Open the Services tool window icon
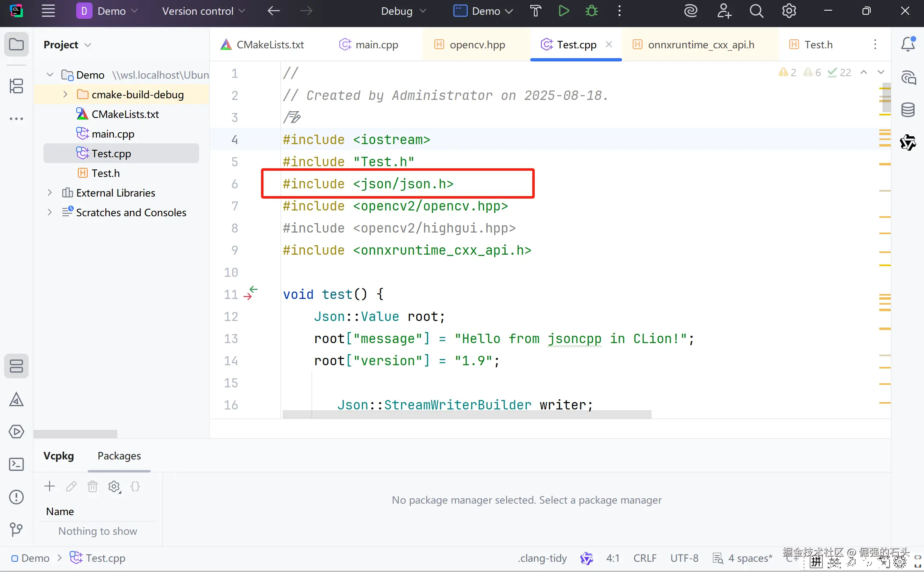 (x=16, y=432)
